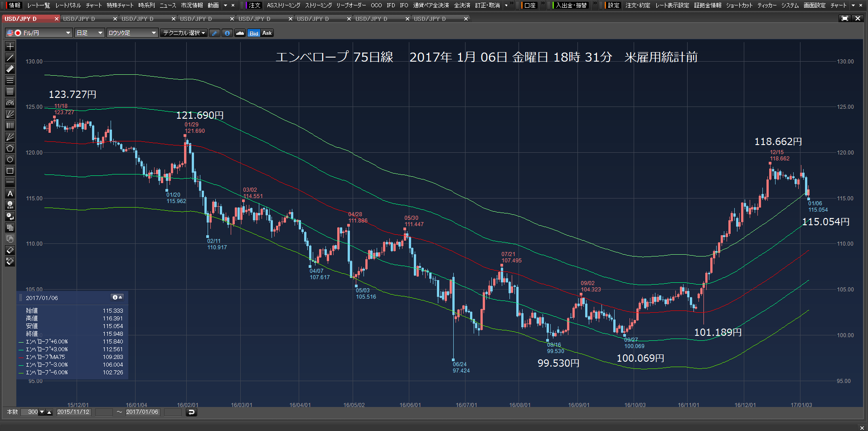Expand the テクニカル選択 dropdown
868x431 pixels.
coord(184,33)
